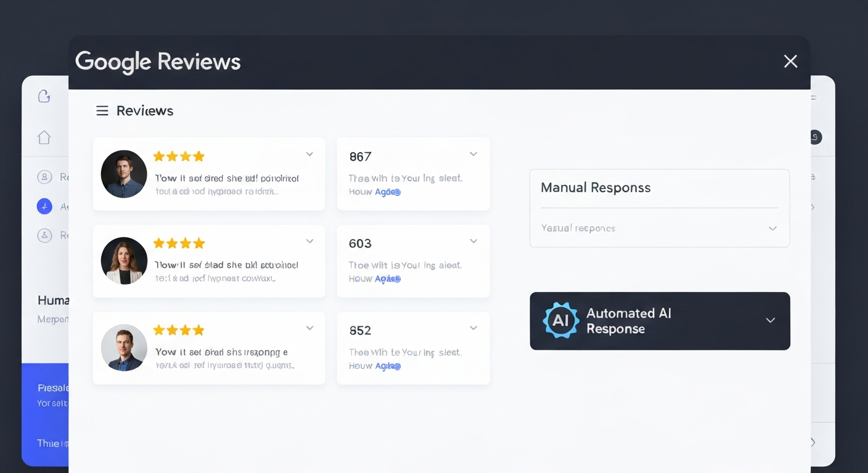Expand the Automated AI Response chevron
This screenshot has height=473, width=868.
tap(770, 320)
